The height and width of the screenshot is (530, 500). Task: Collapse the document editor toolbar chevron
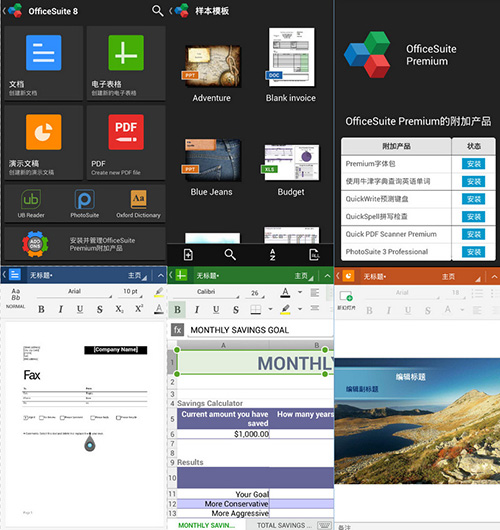click(161, 275)
